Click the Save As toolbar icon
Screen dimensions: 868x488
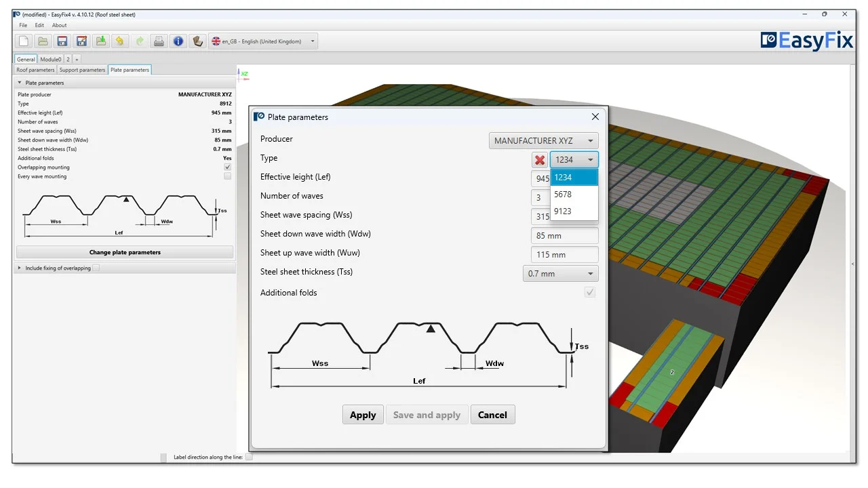(81, 41)
